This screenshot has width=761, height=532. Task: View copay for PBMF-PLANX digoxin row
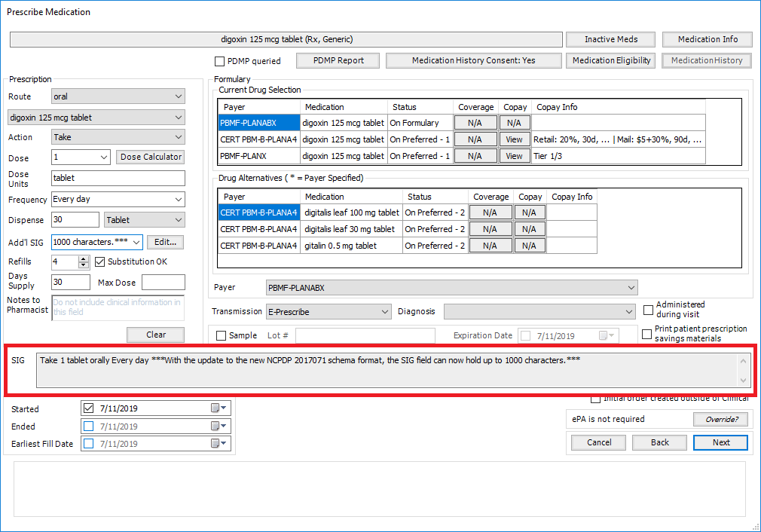tap(515, 156)
